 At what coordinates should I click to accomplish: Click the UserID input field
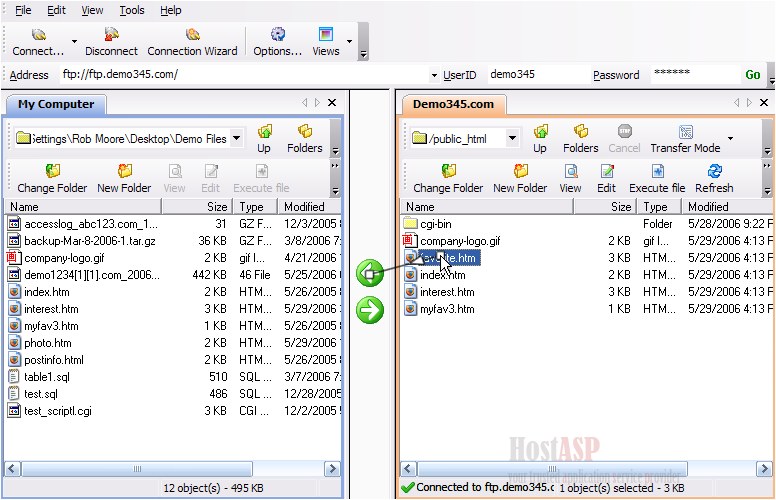pyautogui.click(x=533, y=75)
